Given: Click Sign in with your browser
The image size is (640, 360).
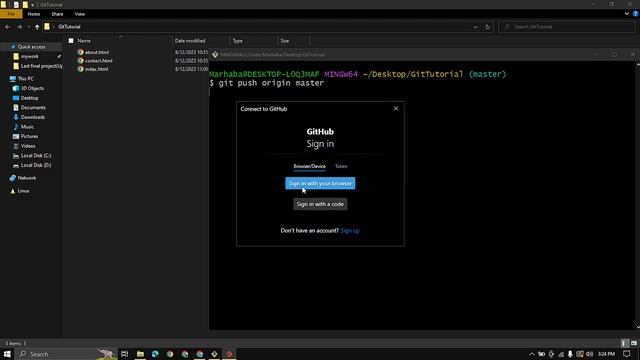Looking at the screenshot, I should (320, 183).
